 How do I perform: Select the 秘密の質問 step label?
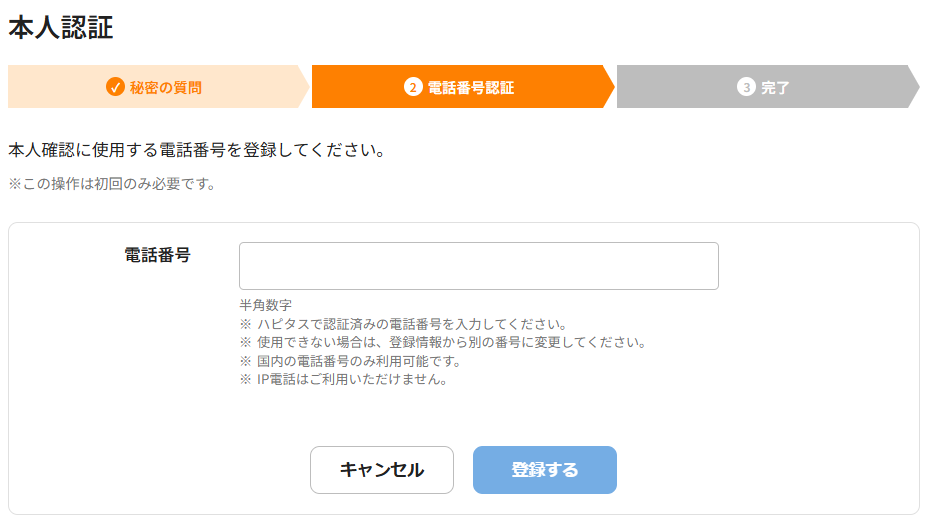pyautogui.click(x=165, y=87)
